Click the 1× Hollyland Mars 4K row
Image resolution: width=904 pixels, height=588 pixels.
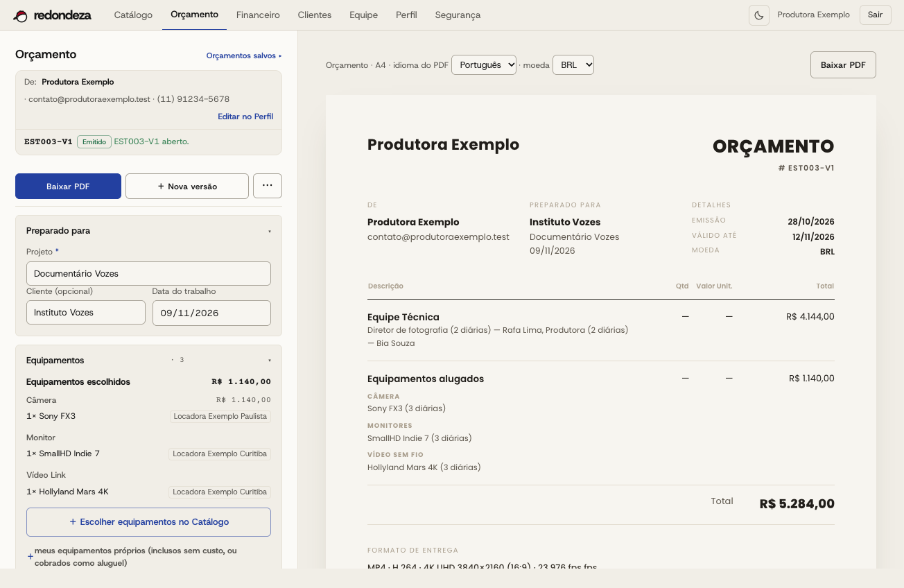[x=148, y=492]
